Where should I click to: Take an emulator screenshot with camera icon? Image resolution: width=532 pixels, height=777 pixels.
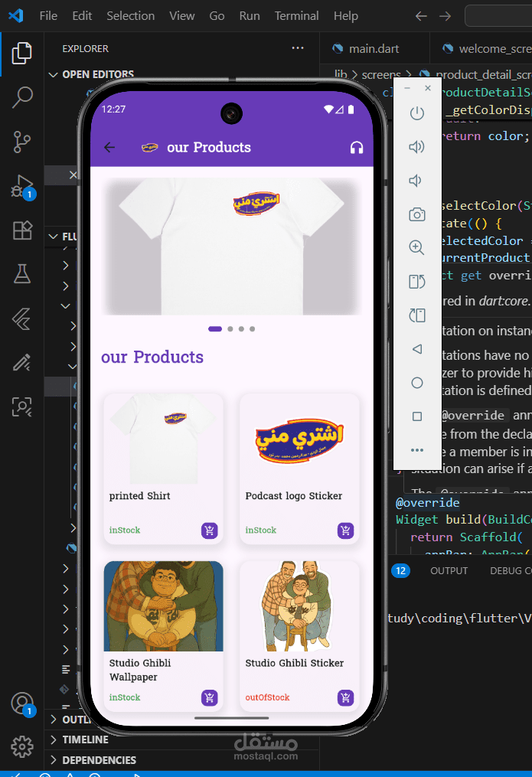coord(416,214)
